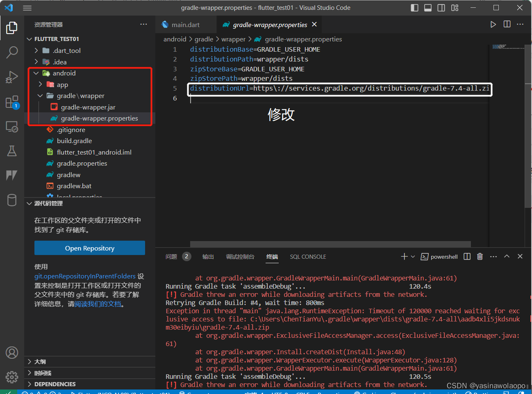Screen dimensions: 532x394
Task: Toggle bottom panel visibility
Action: click(x=428, y=8)
